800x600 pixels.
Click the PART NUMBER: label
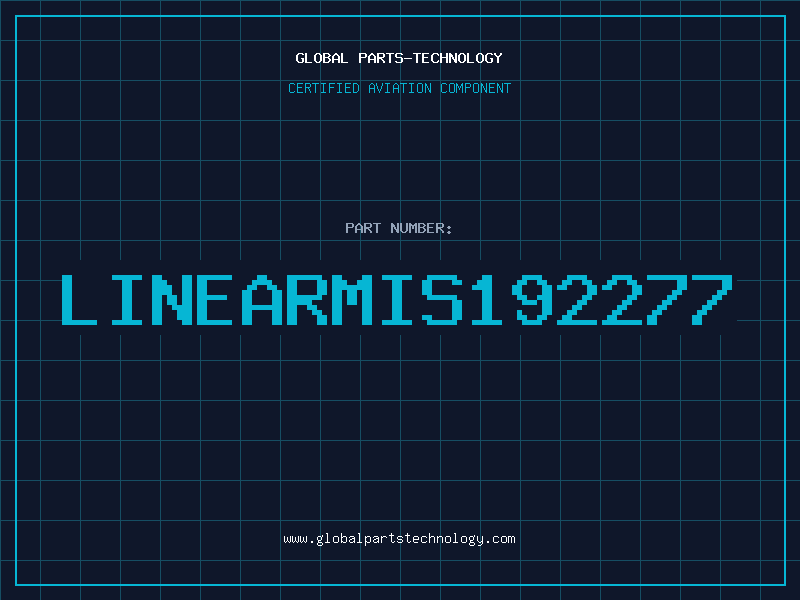(x=399, y=228)
